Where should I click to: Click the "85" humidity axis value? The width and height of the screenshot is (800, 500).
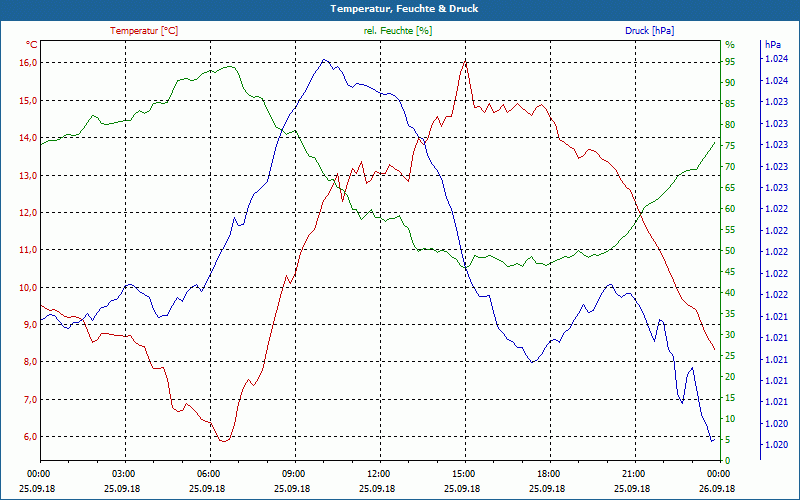coord(730,104)
